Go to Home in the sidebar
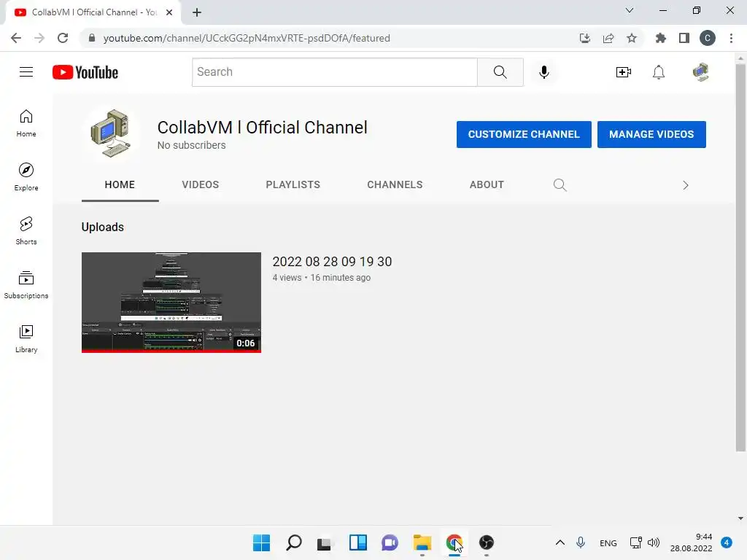 26,123
